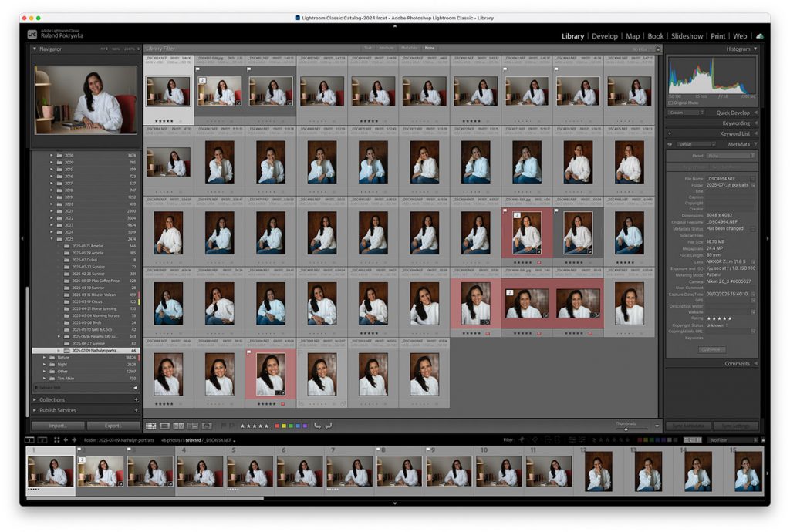Image resolution: width=790 pixels, height=532 pixels.
Task: Switch to Loupe view in the toolbar
Action: [x=165, y=426]
